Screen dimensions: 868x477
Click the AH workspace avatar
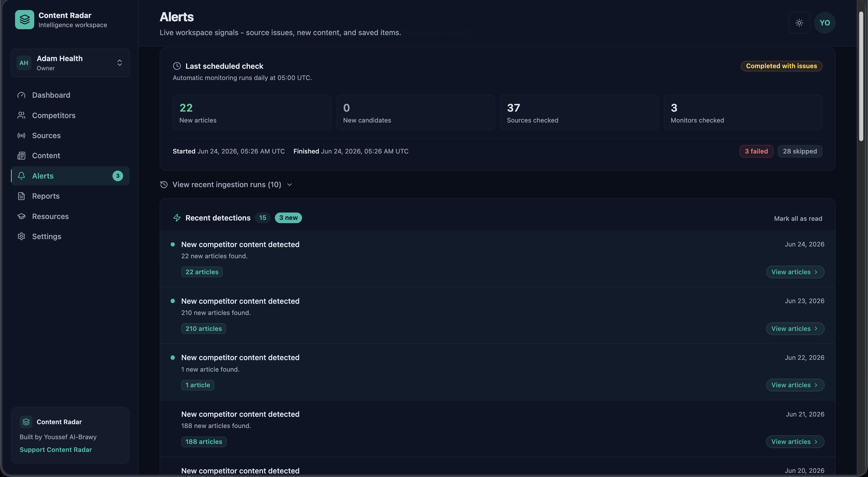click(x=24, y=63)
